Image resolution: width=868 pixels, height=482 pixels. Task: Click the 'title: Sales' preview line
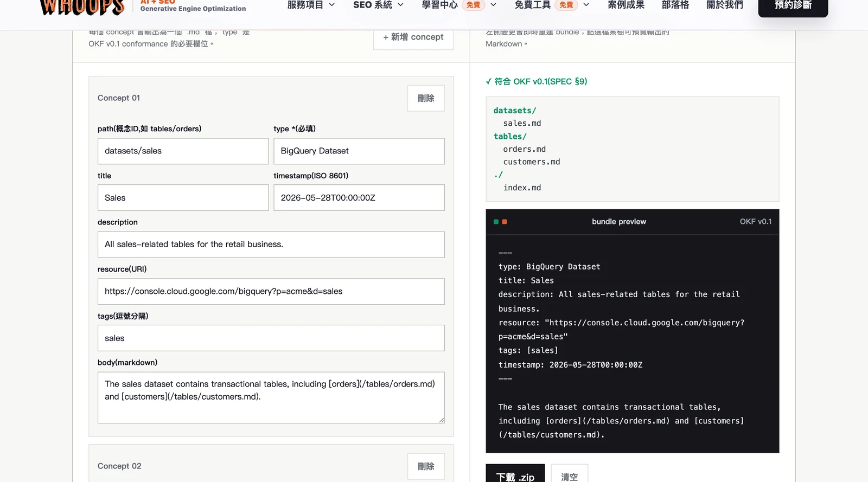tap(526, 281)
